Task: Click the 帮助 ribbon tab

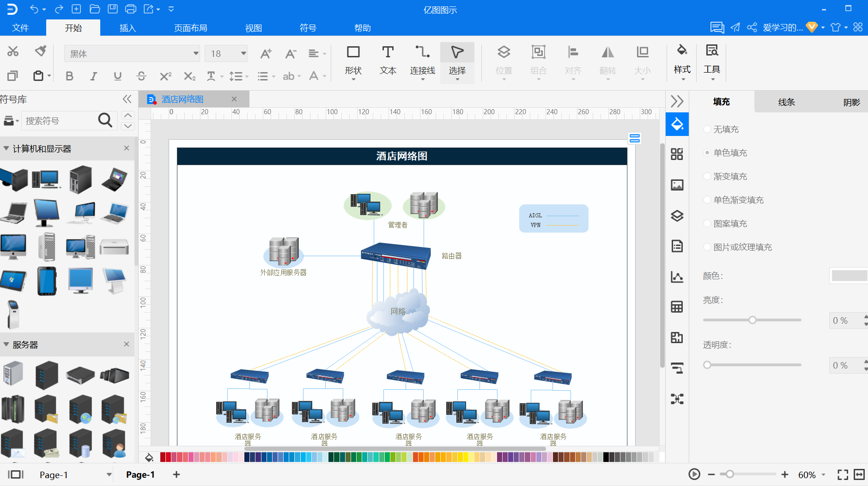Action: click(363, 28)
